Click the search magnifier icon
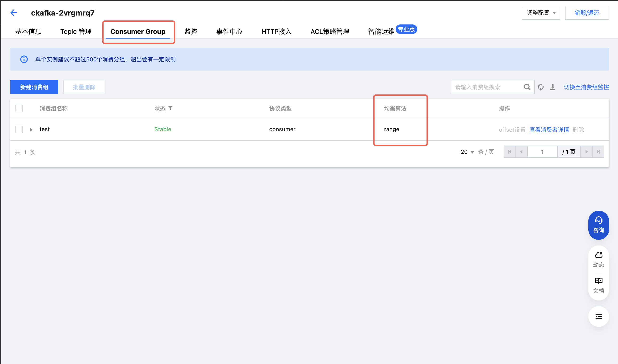This screenshot has height=364, width=618. click(x=527, y=87)
